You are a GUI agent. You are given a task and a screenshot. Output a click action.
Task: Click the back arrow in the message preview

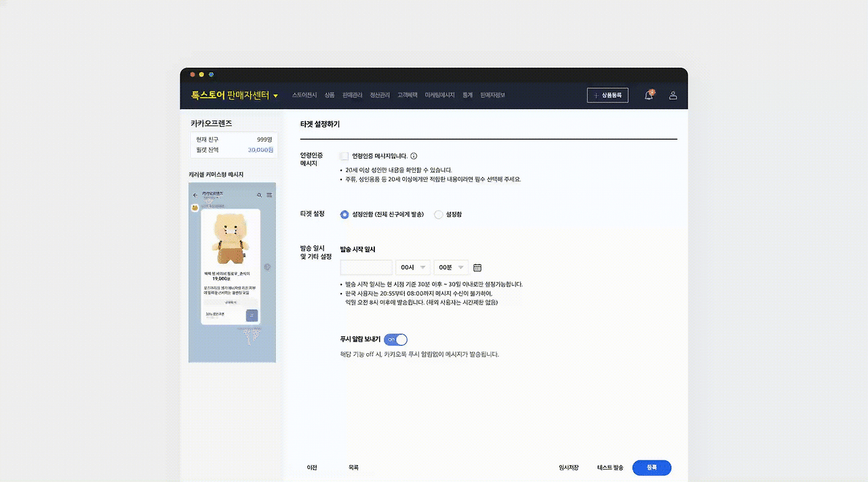click(x=195, y=195)
